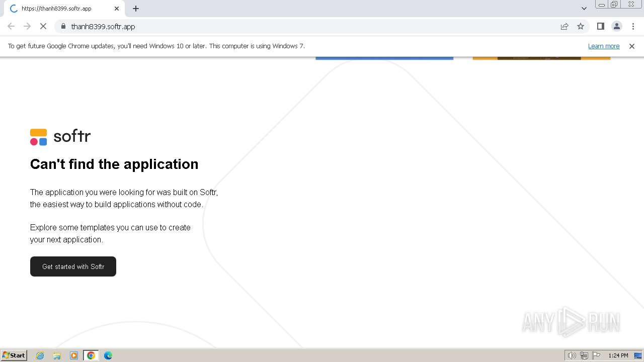Dismiss the Chrome update notification bar
The image size is (644, 362).
click(x=632, y=46)
